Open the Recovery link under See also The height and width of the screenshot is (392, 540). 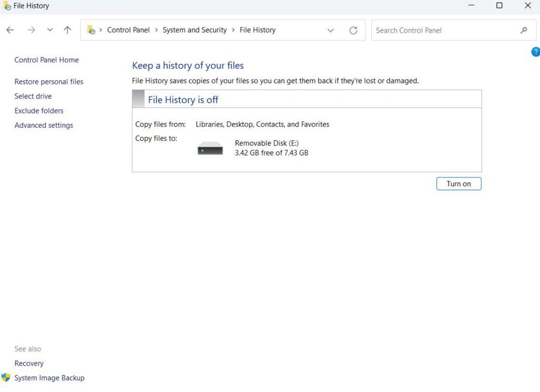tap(29, 364)
